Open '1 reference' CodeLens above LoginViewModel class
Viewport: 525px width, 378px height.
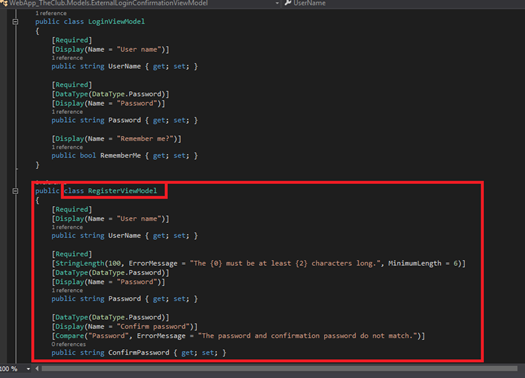[x=51, y=13]
